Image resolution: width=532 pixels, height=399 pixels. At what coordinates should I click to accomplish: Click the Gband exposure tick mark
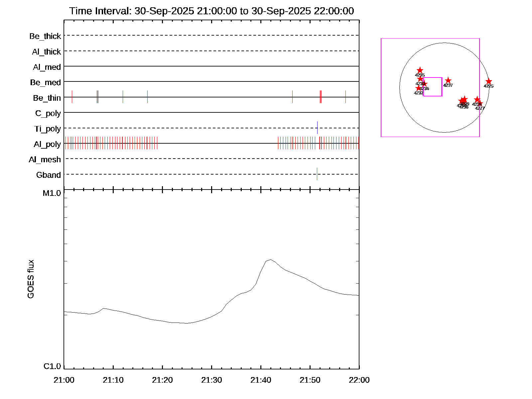pos(317,174)
